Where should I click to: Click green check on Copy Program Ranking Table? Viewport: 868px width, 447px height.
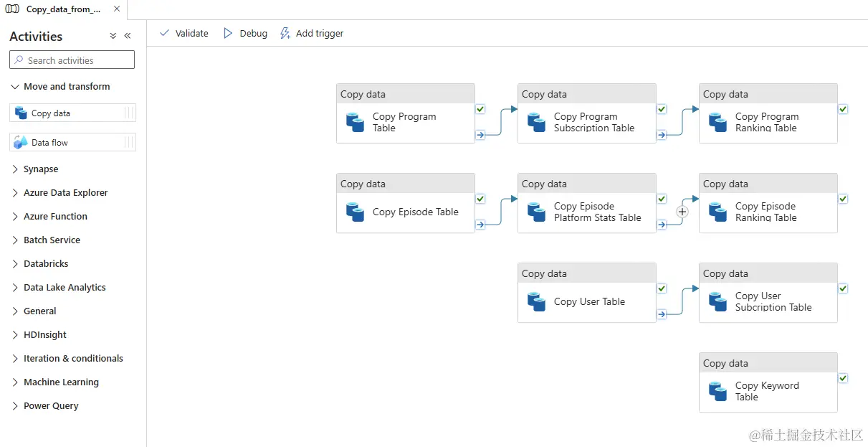(843, 109)
